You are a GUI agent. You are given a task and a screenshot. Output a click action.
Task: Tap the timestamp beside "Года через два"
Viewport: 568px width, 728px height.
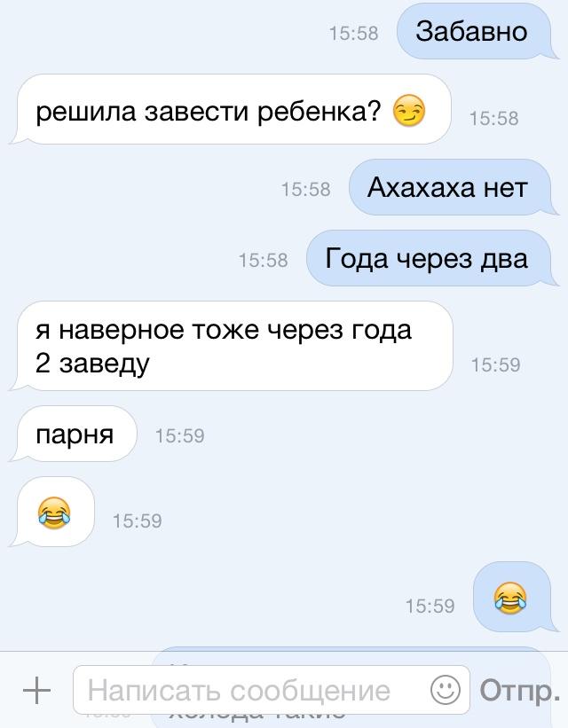[264, 260]
